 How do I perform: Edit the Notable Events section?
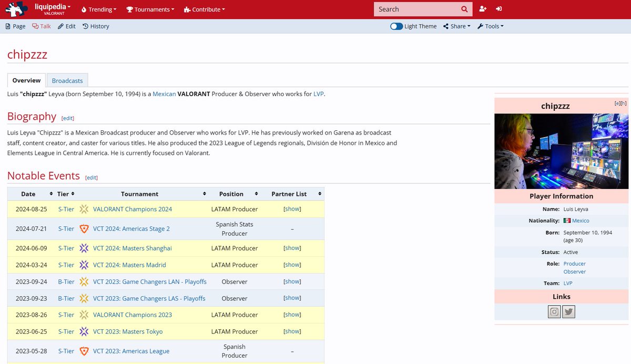(91, 178)
